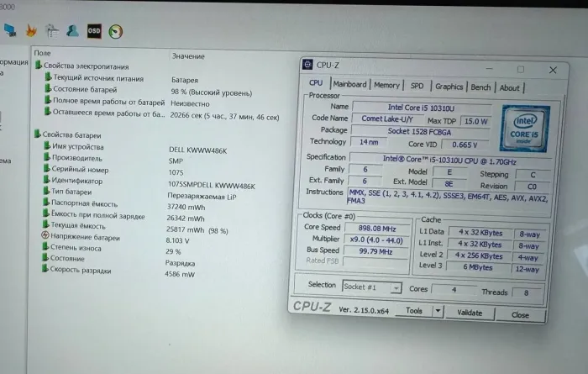Select the Тип батареи row
The height and width of the screenshot is (374, 588).
click(x=139, y=193)
